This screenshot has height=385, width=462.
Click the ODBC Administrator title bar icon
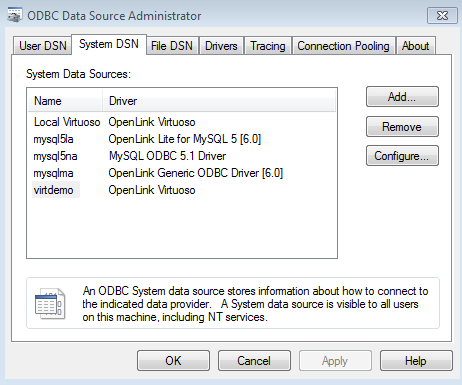[x=14, y=15]
